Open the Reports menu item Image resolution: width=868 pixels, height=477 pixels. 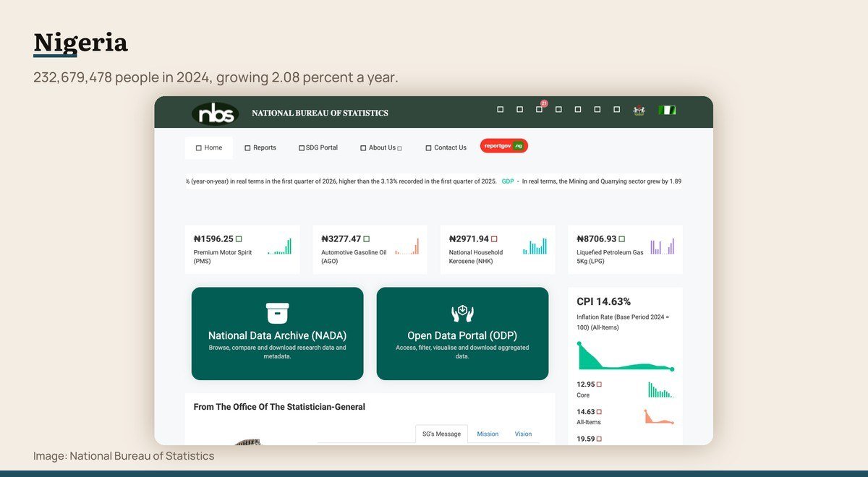pos(260,147)
